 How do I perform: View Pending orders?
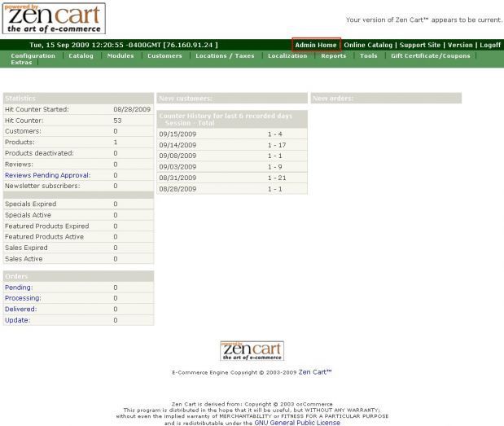(x=18, y=288)
